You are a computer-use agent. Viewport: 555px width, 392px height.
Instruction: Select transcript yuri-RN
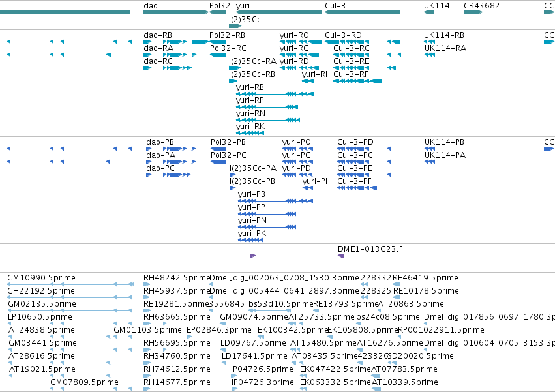(x=250, y=113)
